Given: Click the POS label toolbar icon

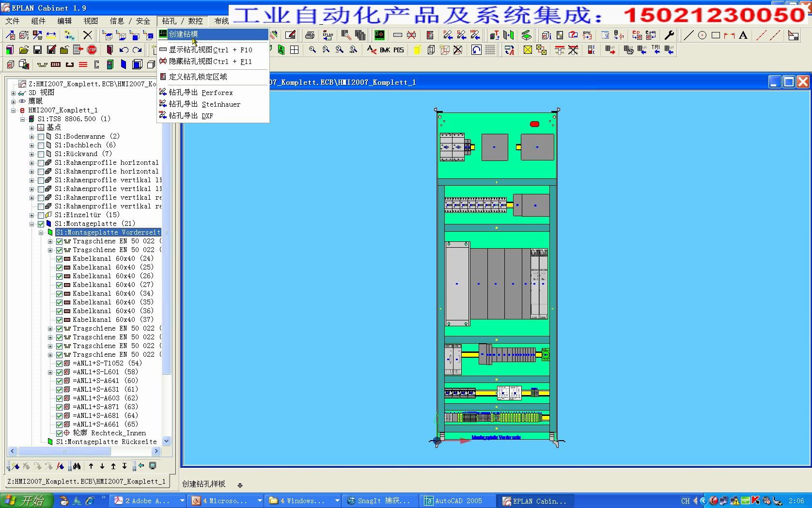Looking at the screenshot, I should coord(398,50).
